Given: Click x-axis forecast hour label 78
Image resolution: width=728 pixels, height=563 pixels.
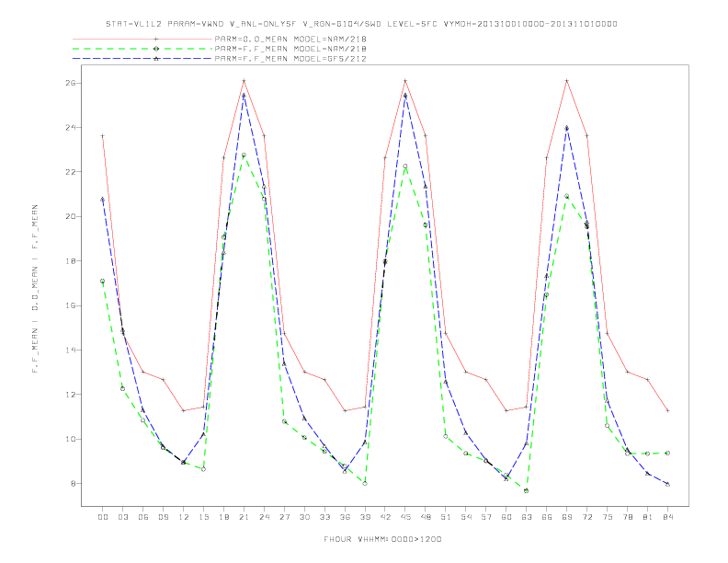Looking at the screenshot, I should 627,517.
